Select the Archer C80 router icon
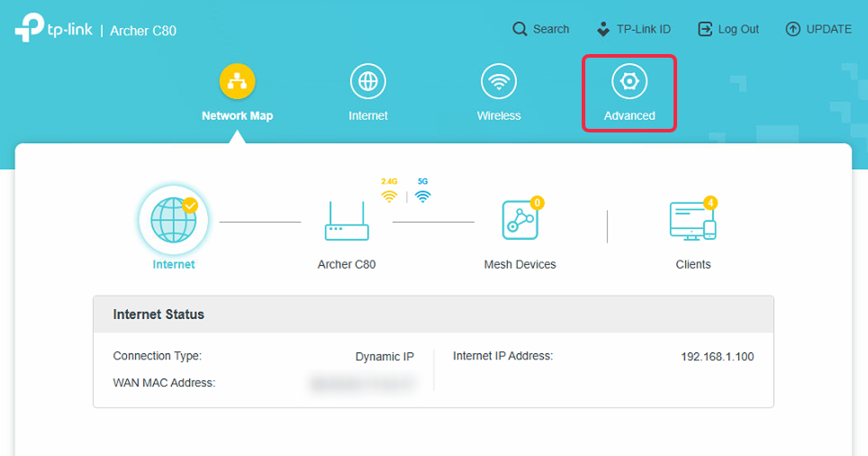The height and width of the screenshot is (456, 868). [347, 221]
